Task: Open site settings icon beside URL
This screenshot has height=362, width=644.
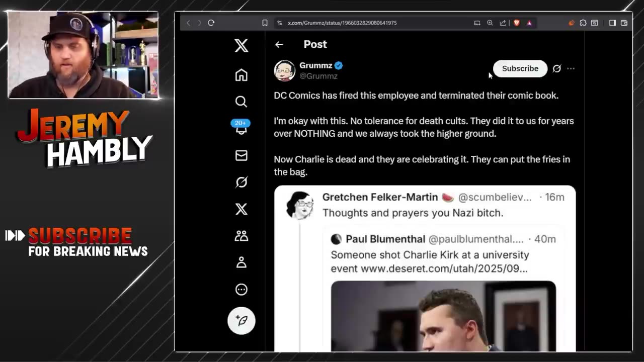Action: [x=280, y=23]
